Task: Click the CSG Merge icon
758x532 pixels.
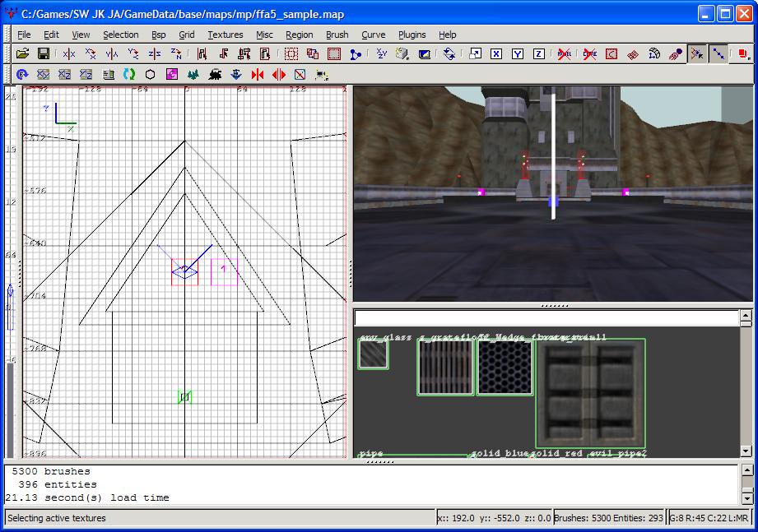Action: (x=312, y=53)
